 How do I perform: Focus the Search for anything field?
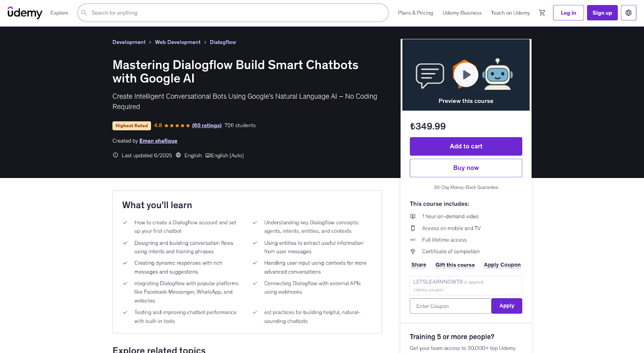233,13
